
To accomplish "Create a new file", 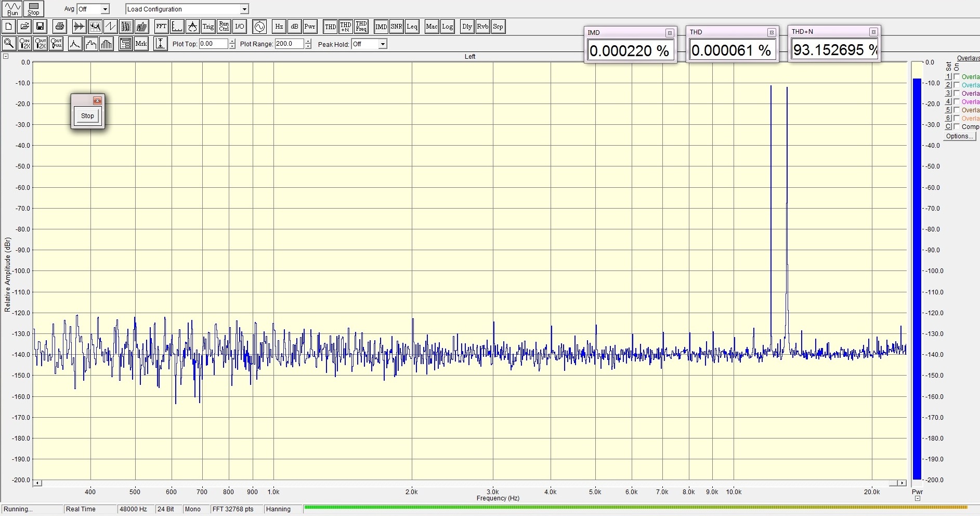I will (9, 27).
